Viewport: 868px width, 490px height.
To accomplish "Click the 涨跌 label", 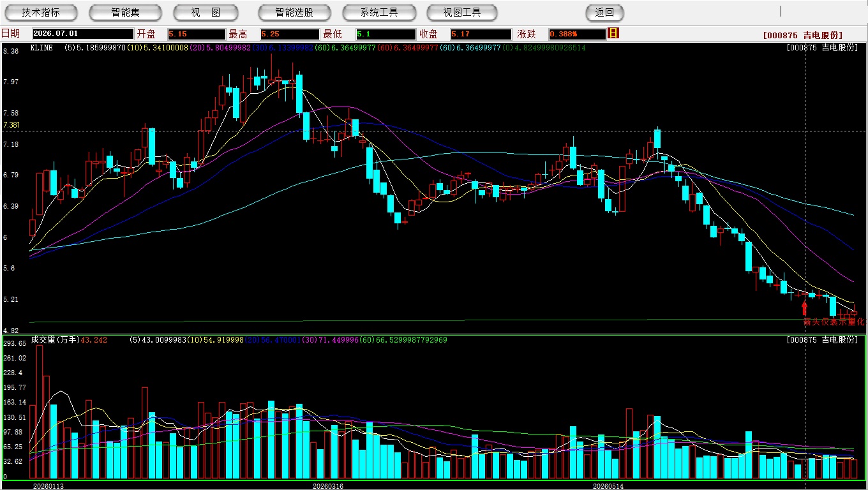I will [527, 34].
